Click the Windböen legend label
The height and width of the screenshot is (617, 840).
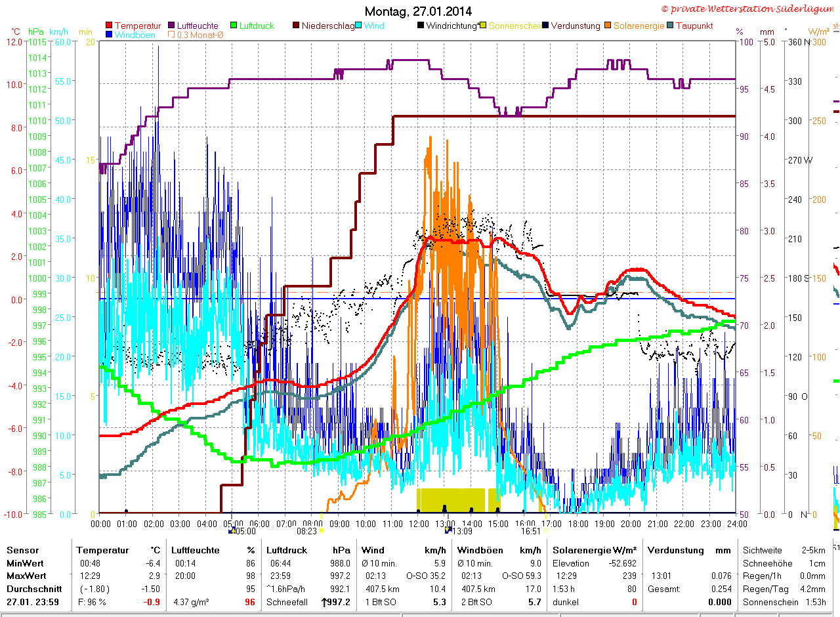tap(135, 35)
